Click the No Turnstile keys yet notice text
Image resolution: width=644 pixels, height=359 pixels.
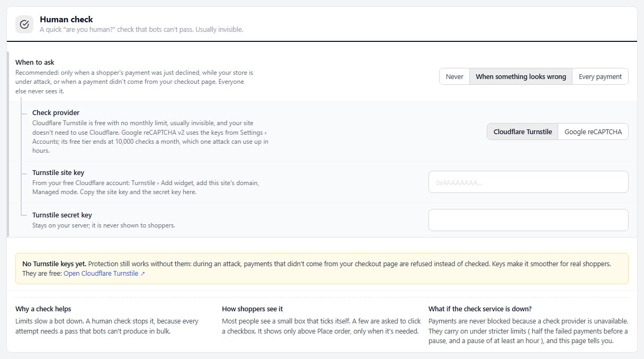point(53,264)
